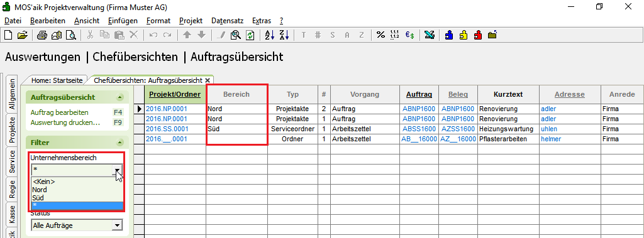Send via the envelope with paperclip icon
The height and width of the screenshot is (238, 644).
coord(56,35)
